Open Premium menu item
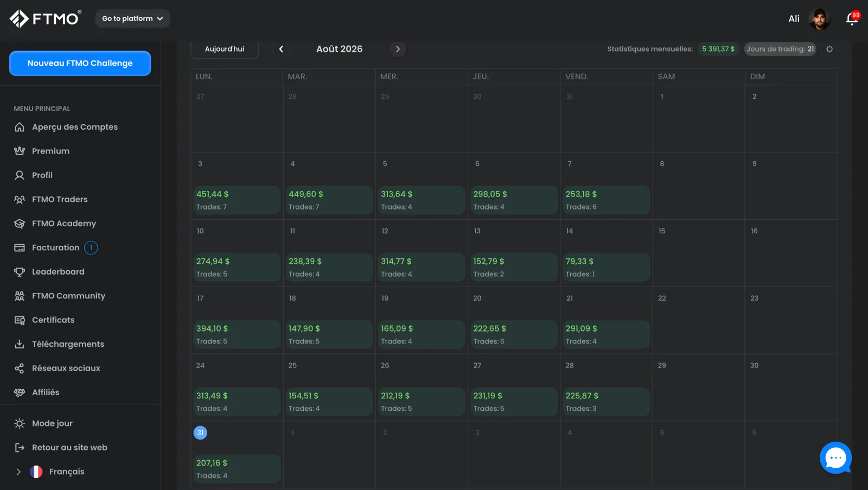This screenshot has height=490, width=868. pyautogui.click(x=50, y=151)
